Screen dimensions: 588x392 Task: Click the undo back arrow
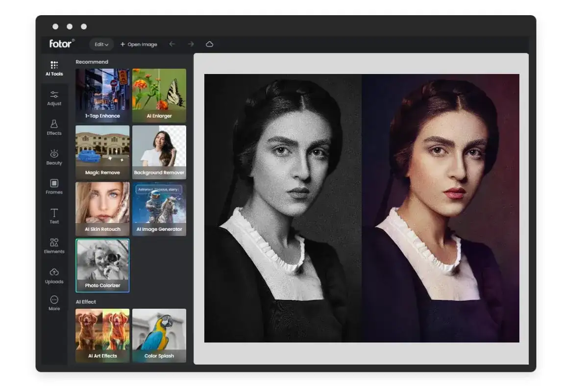pos(172,44)
